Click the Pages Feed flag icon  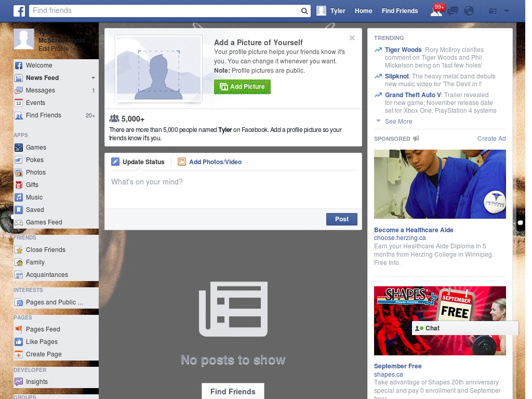tap(19, 329)
